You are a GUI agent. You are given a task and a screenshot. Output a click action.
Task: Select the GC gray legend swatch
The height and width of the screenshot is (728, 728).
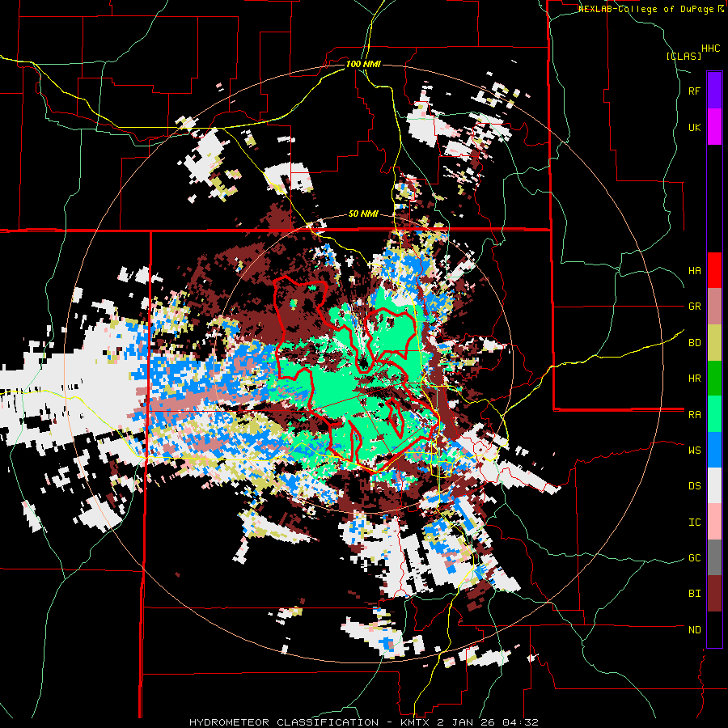[x=714, y=557]
